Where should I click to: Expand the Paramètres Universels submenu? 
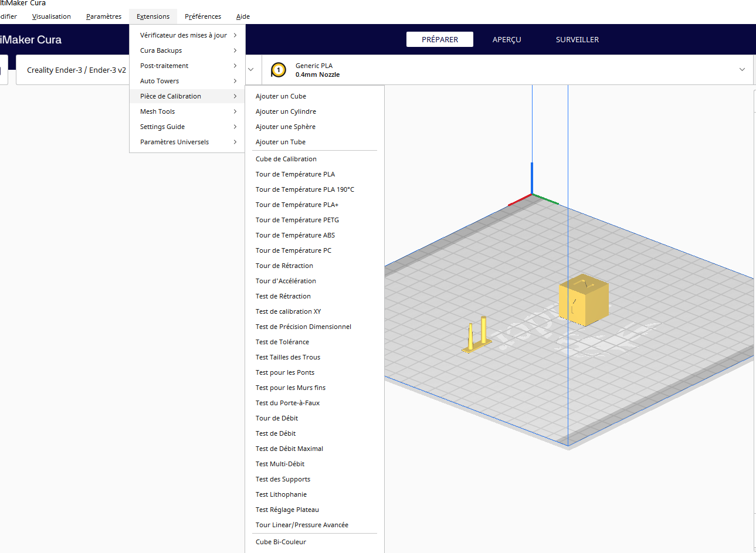pyautogui.click(x=187, y=142)
